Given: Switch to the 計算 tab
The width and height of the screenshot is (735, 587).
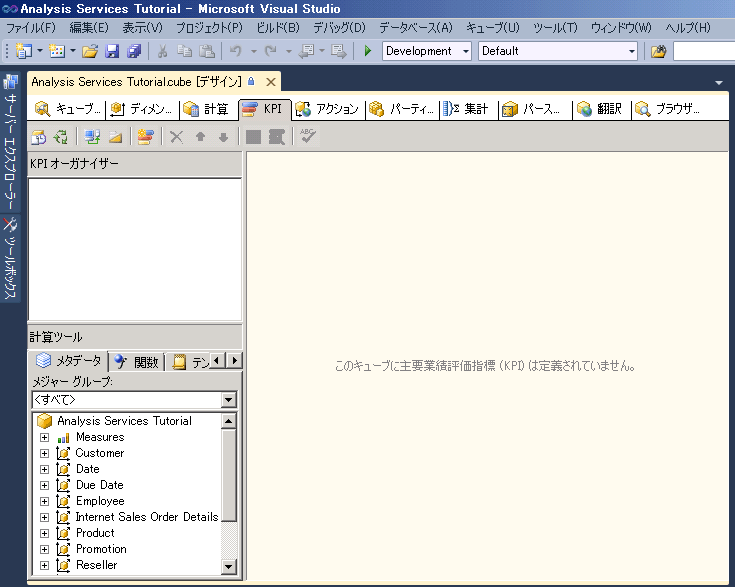Looking at the screenshot, I should click(207, 109).
